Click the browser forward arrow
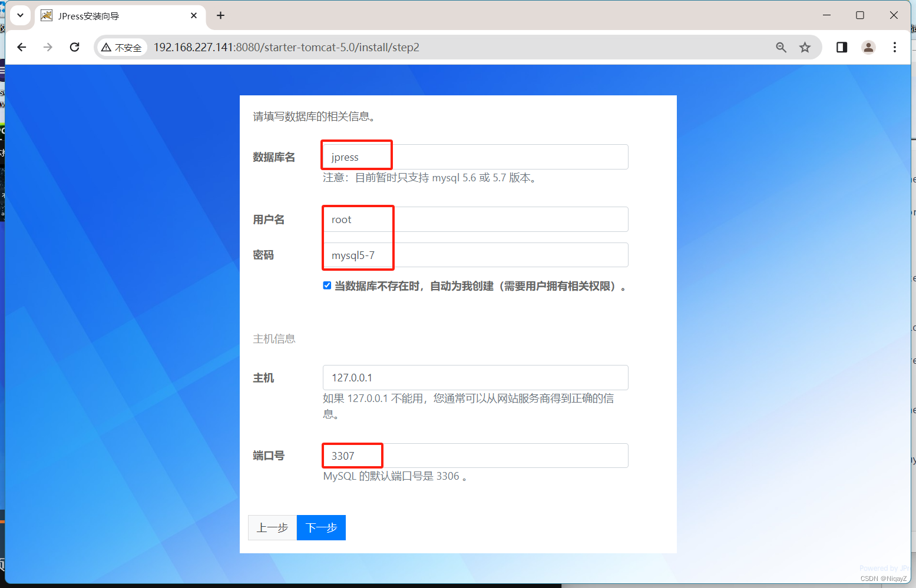The width and height of the screenshot is (916, 588). pyautogui.click(x=48, y=47)
